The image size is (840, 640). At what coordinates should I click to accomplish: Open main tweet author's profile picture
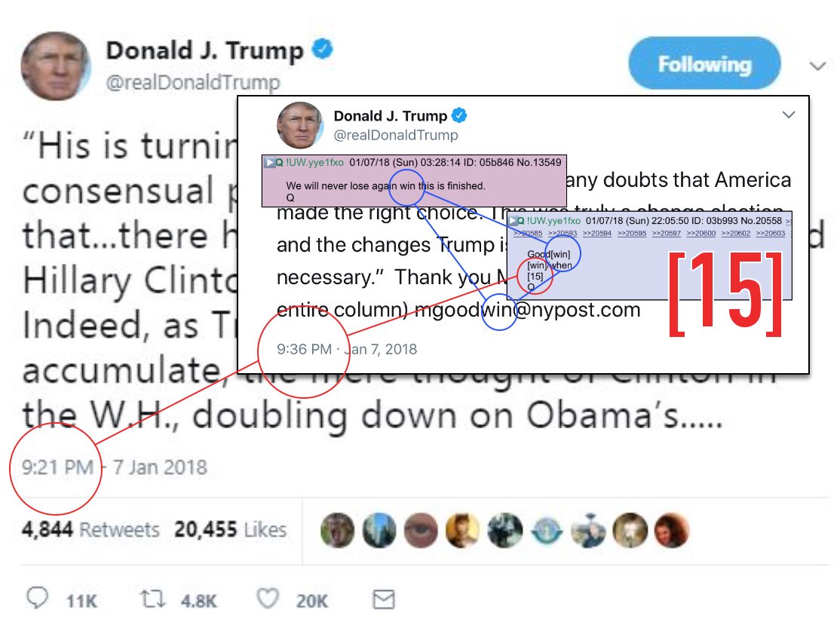point(56,66)
